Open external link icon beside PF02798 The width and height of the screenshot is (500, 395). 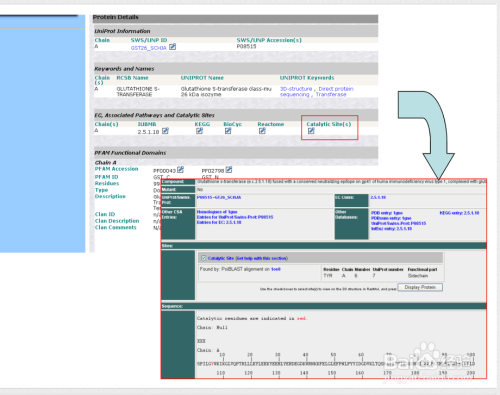tap(229, 170)
